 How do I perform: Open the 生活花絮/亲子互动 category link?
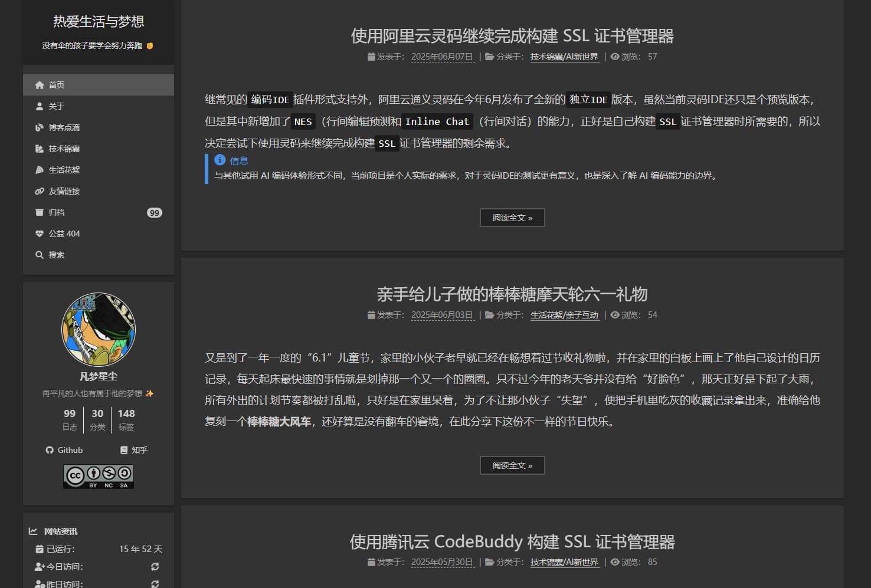pyautogui.click(x=564, y=315)
